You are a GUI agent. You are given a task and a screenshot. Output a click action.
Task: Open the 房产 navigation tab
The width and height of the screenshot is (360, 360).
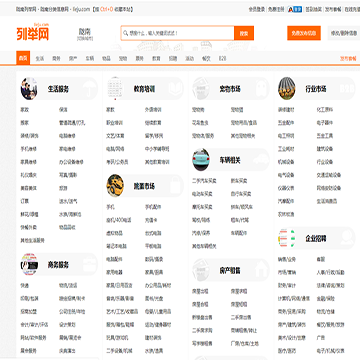click(73, 58)
